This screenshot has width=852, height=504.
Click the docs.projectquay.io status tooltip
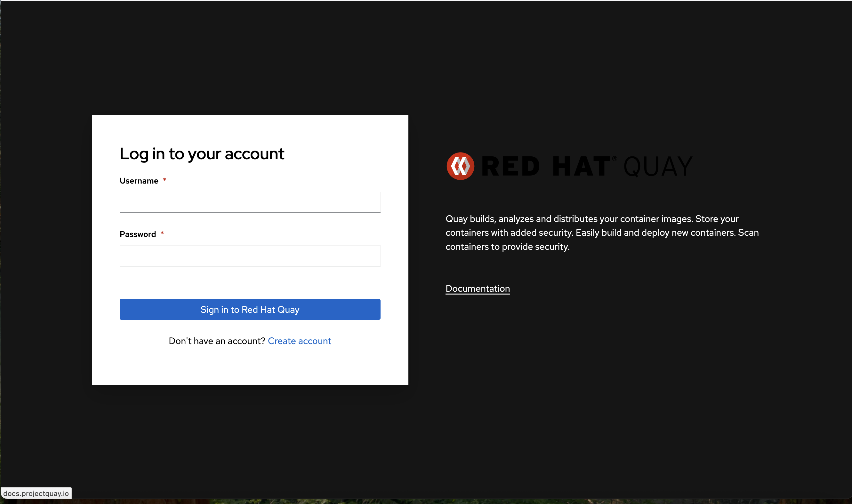(36, 493)
